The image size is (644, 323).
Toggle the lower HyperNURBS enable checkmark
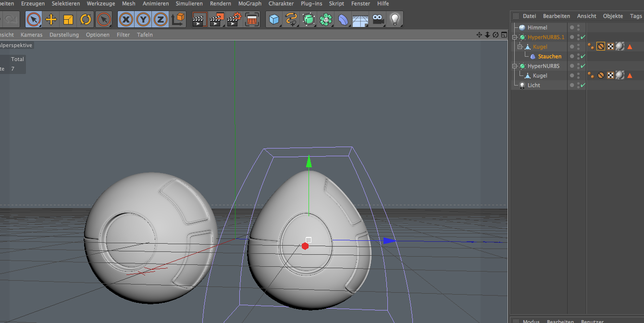coord(583,66)
